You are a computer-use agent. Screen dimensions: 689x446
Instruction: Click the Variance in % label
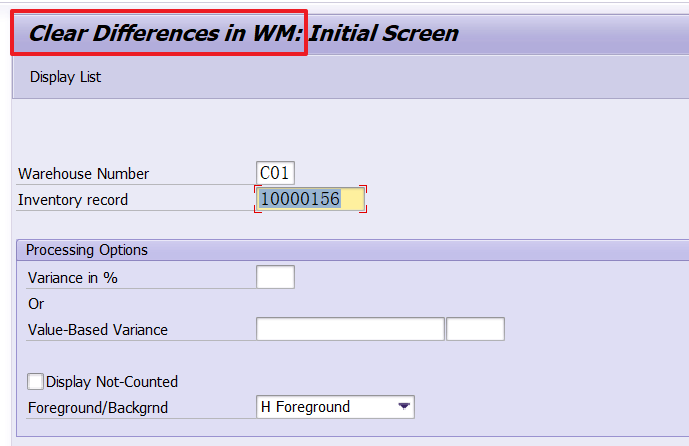(x=73, y=278)
